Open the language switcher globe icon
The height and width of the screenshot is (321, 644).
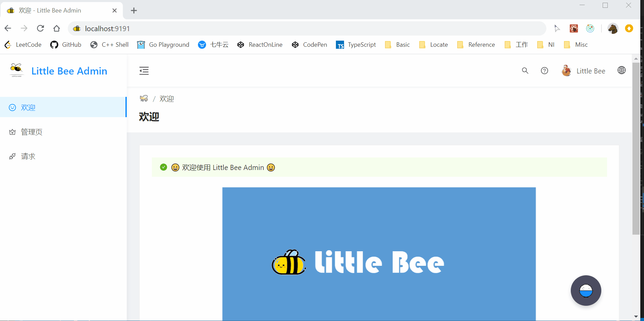coord(622,70)
